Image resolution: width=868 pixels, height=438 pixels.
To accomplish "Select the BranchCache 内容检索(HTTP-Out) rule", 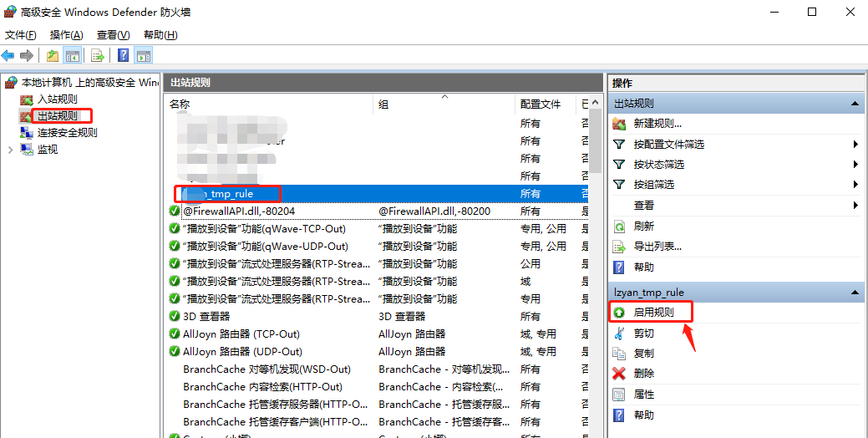I will point(377,386).
